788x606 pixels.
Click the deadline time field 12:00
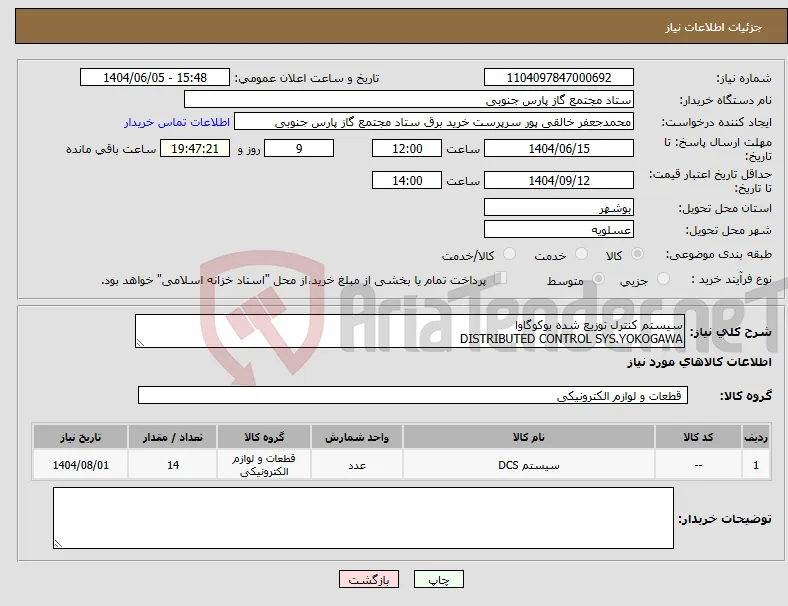pos(407,148)
